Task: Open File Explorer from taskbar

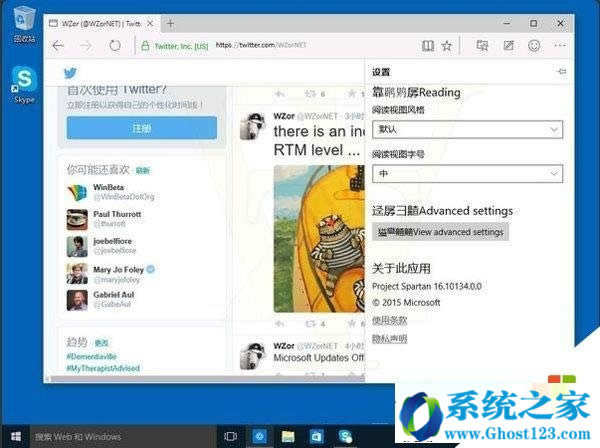Action: (288, 437)
